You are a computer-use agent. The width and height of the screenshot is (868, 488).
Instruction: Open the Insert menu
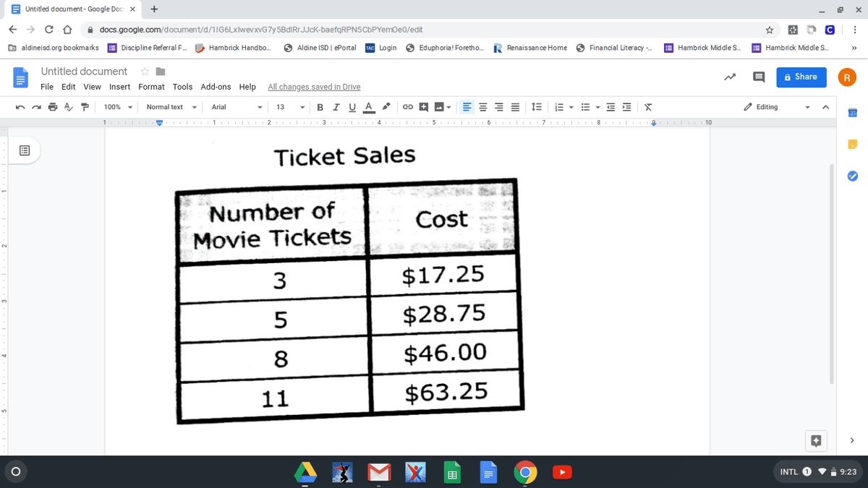pyautogui.click(x=120, y=87)
